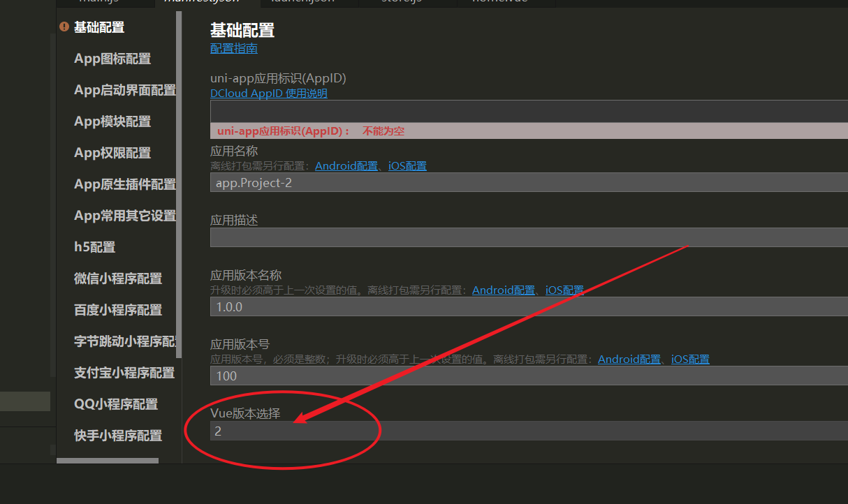The height and width of the screenshot is (504, 848).
Task: Click the sidebar vertical scrollbar
Action: tap(180, 185)
